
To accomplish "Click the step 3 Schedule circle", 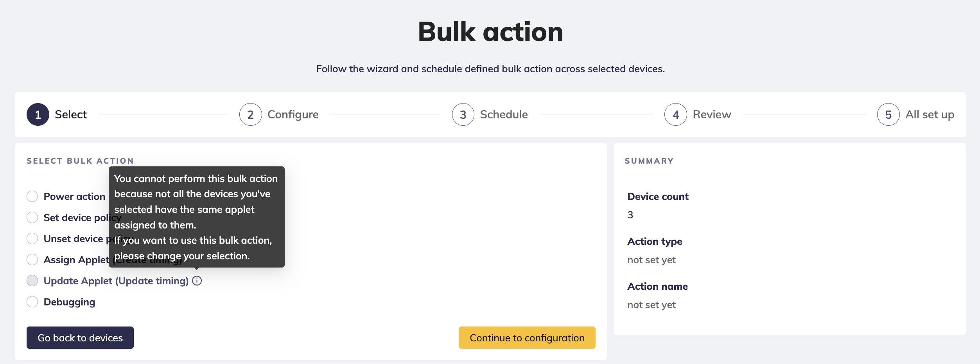I will click(463, 114).
